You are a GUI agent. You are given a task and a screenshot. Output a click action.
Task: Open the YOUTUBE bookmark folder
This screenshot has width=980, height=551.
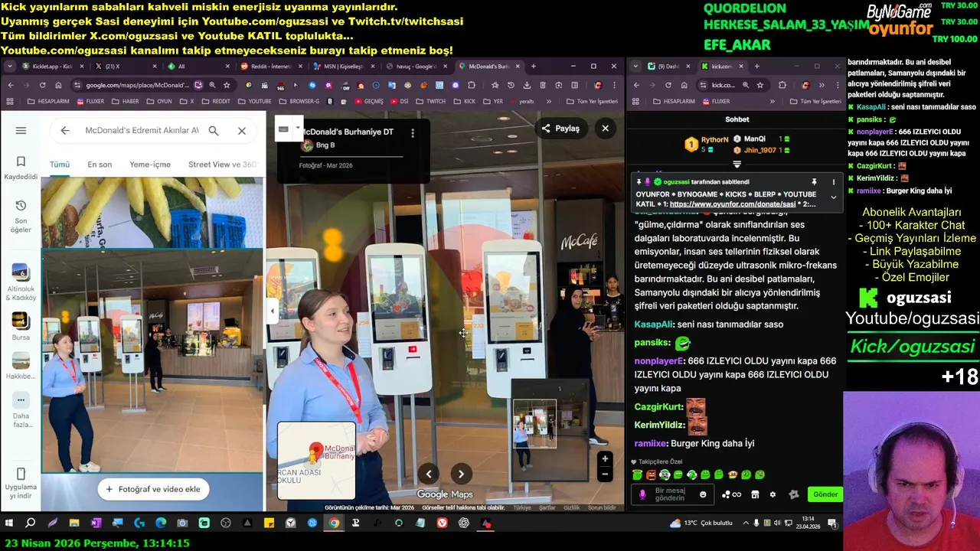(x=254, y=101)
